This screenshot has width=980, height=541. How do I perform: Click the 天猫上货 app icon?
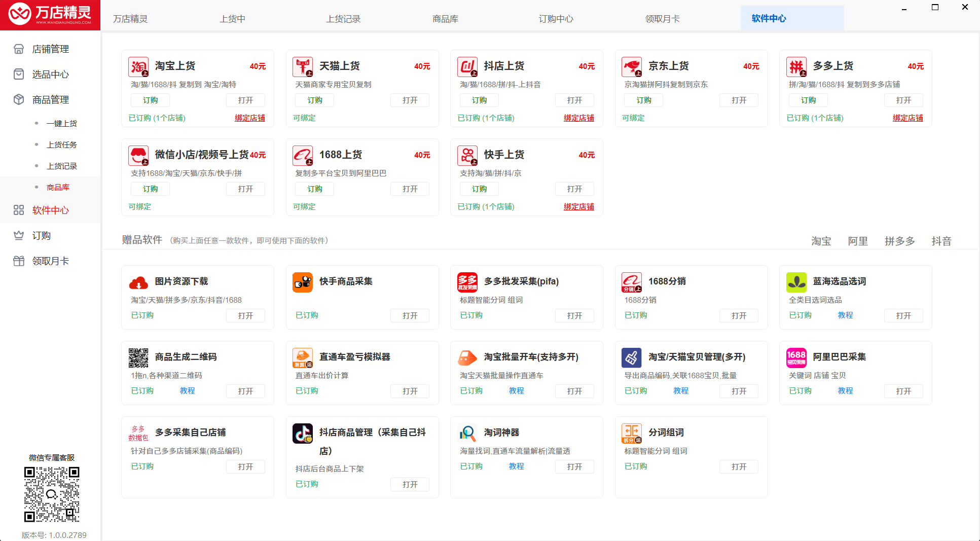[303, 67]
